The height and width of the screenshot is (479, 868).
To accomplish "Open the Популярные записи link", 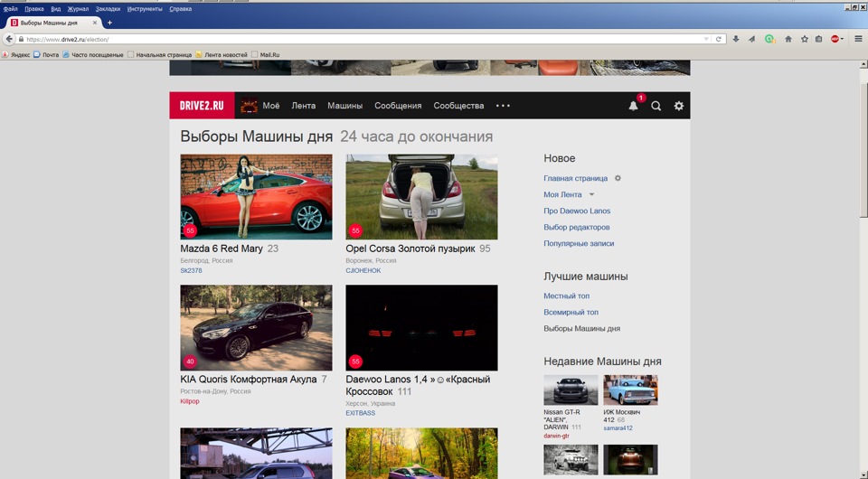I will [x=579, y=243].
